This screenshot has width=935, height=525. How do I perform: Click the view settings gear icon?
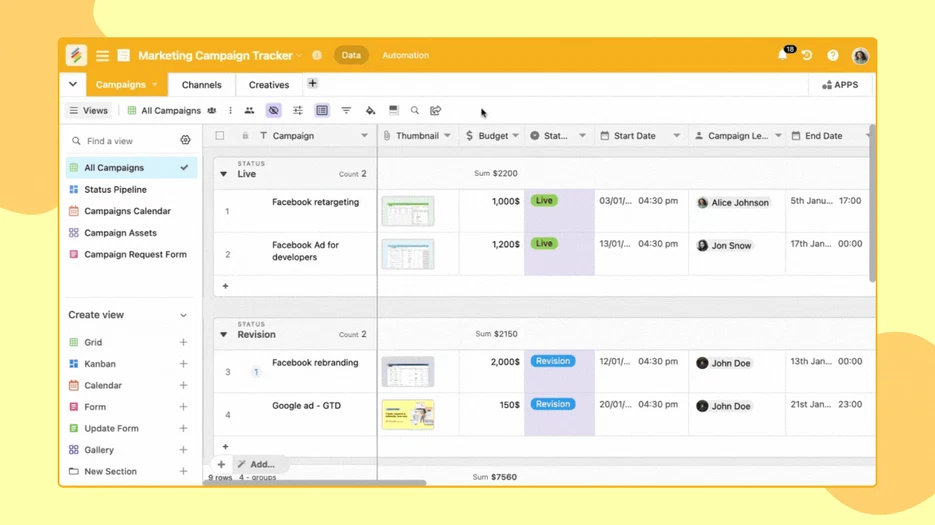coord(185,141)
